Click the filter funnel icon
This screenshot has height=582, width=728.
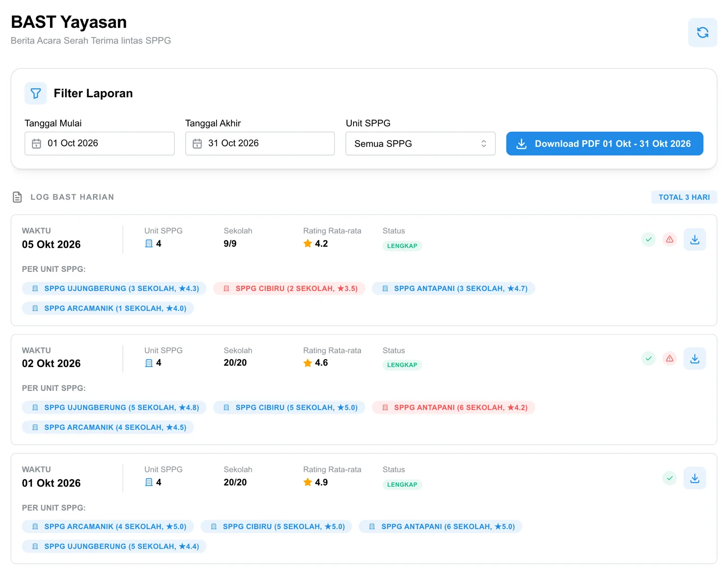click(x=36, y=94)
